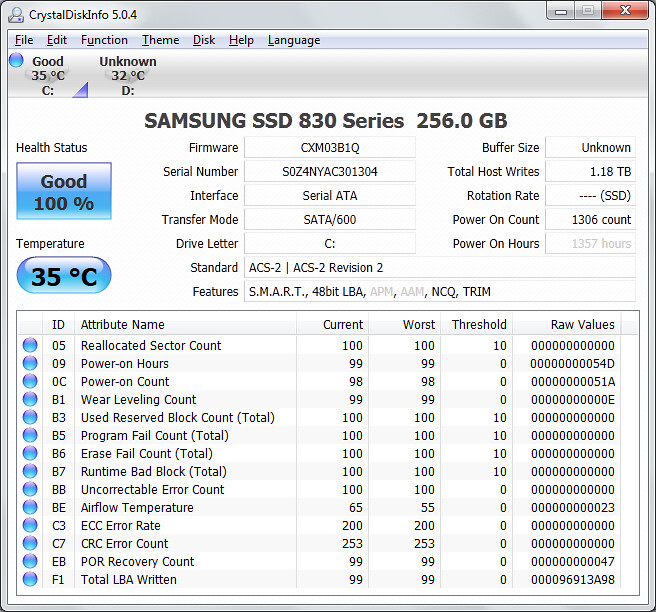The width and height of the screenshot is (656, 612).
Task: Switch to the Unknown 32 °C drive D:
Action: [127, 75]
